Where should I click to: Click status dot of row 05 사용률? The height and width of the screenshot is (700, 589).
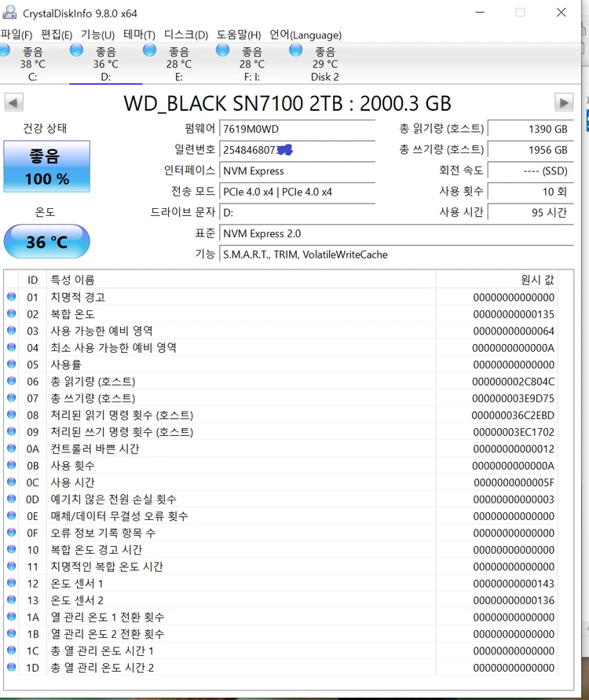tap(12, 364)
